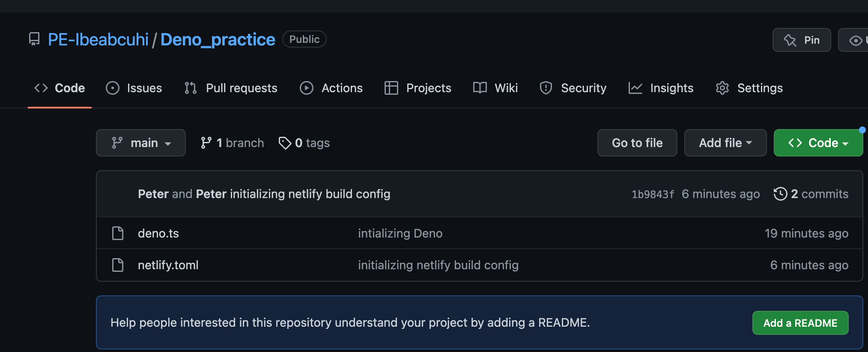
Task: Click the Code tab angle brackets icon
Action: point(41,88)
